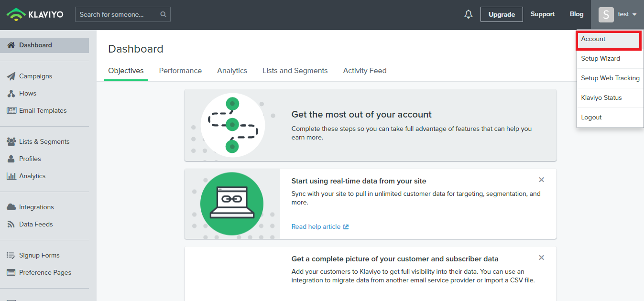Click the Flows icon in sidebar
This screenshot has height=301, width=644.
click(x=11, y=94)
